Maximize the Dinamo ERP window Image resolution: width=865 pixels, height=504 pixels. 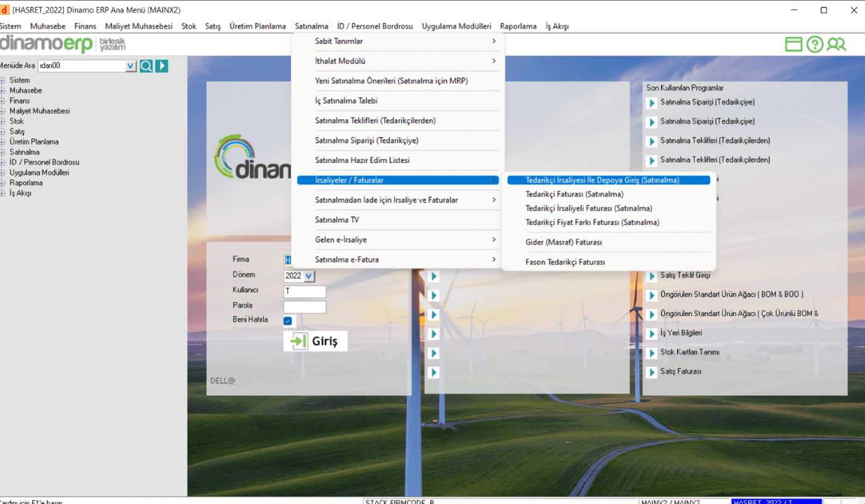[x=824, y=10]
